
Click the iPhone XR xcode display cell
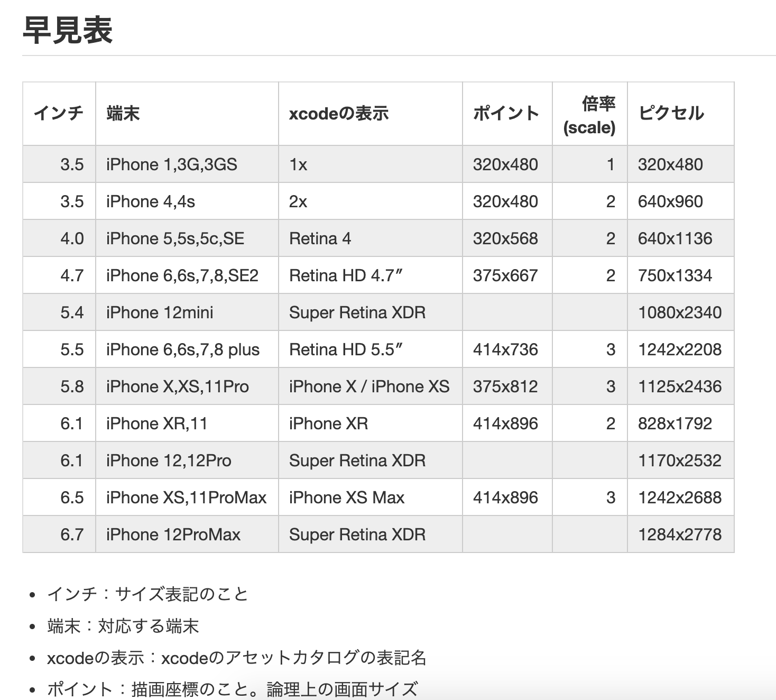[371, 423]
